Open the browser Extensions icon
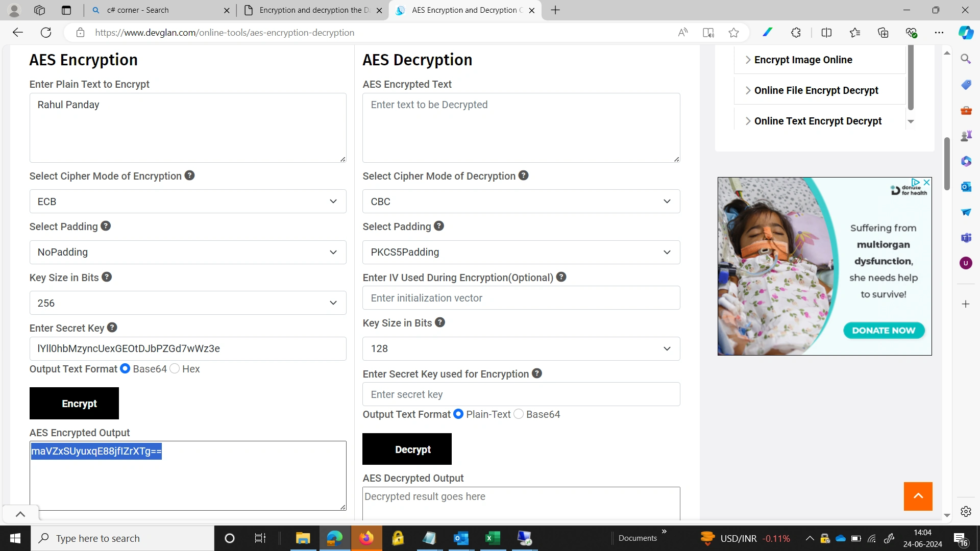The height and width of the screenshot is (551, 980). (796, 33)
